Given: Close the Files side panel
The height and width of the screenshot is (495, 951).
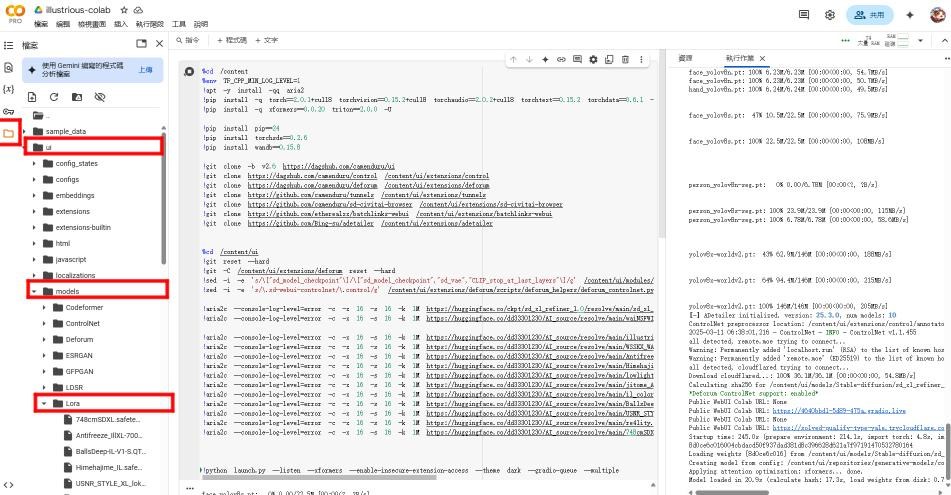Looking at the screenshot, I should click(158, 44).
